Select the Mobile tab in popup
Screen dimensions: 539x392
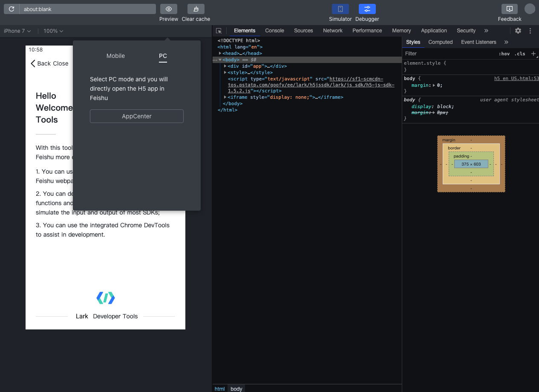(115, 56)
